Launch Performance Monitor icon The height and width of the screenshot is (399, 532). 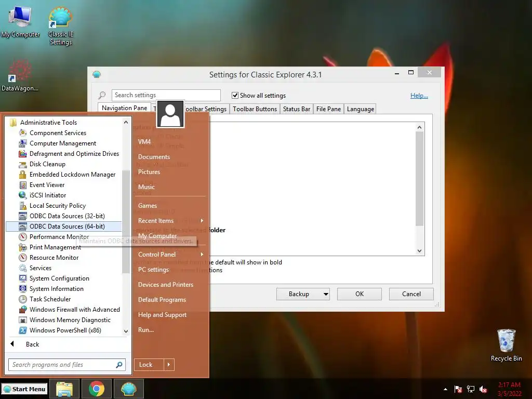pos(23,237)
